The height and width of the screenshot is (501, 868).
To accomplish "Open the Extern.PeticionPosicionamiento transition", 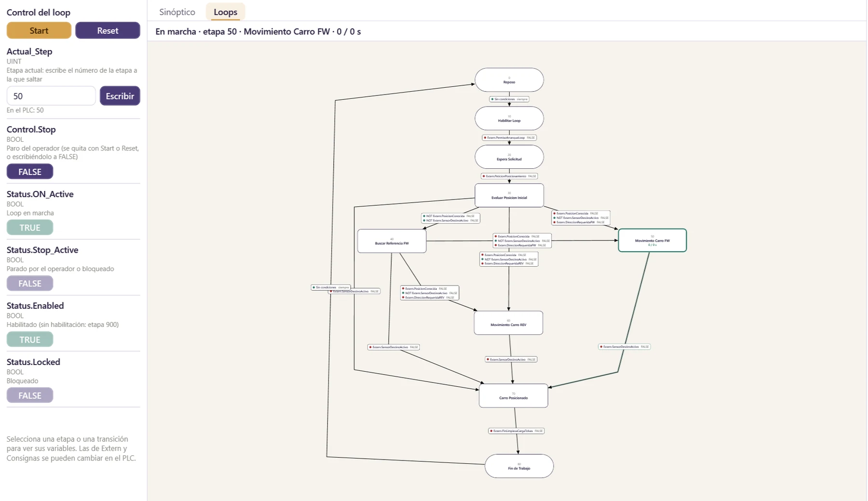I will coord(509,176).
